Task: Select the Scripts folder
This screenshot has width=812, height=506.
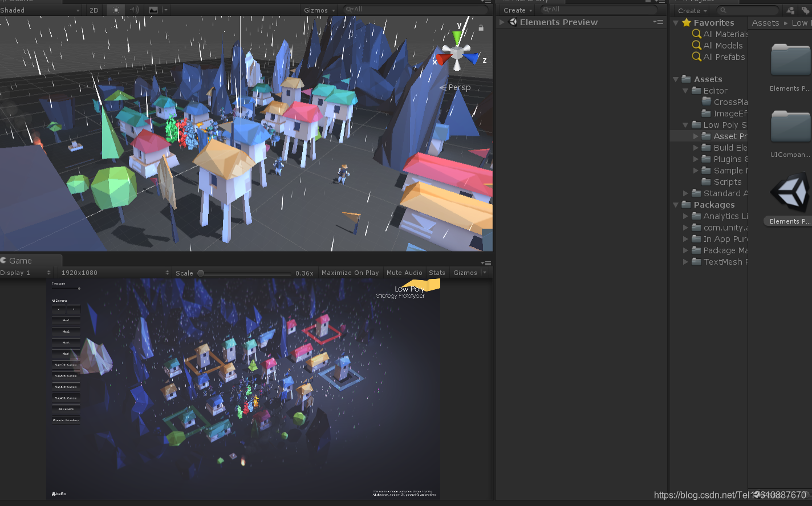Action: pyautogui.click(x=721, y=182)
